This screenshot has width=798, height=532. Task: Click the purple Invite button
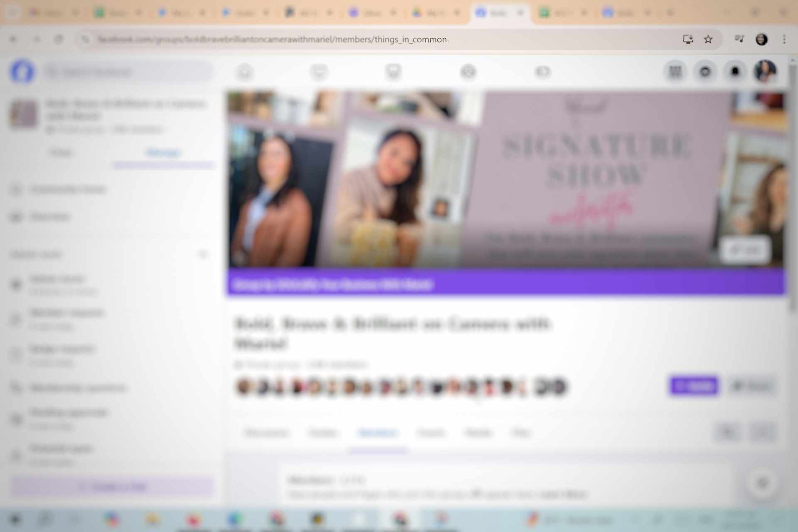tap(694, 386)
